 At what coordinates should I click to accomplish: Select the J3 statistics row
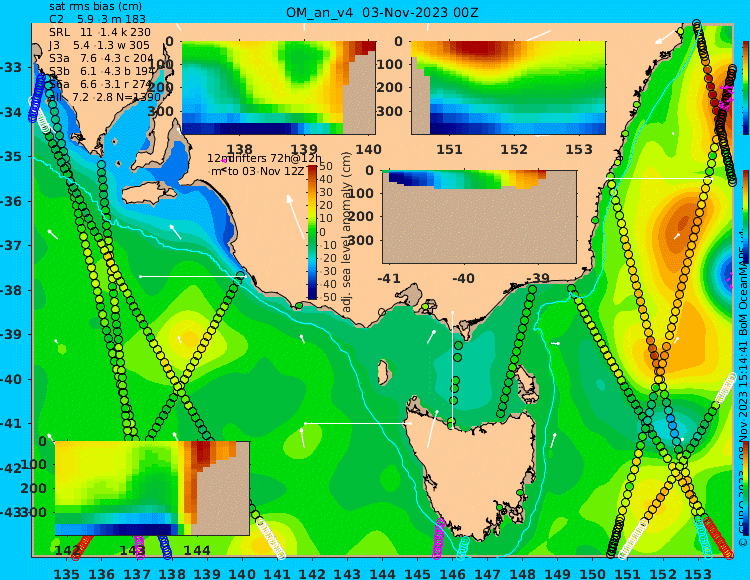[x=99, y=45]
